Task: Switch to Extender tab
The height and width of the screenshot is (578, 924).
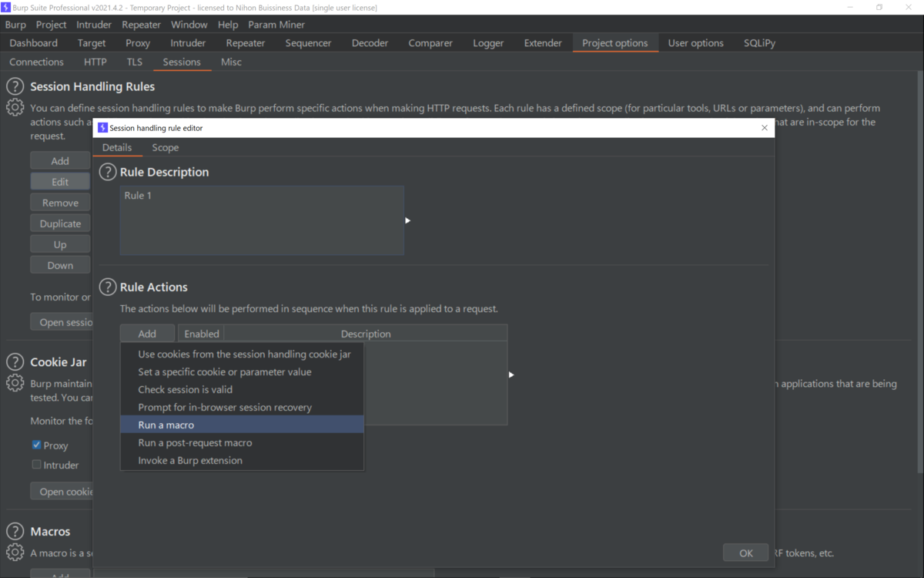Action: point(543,43)
